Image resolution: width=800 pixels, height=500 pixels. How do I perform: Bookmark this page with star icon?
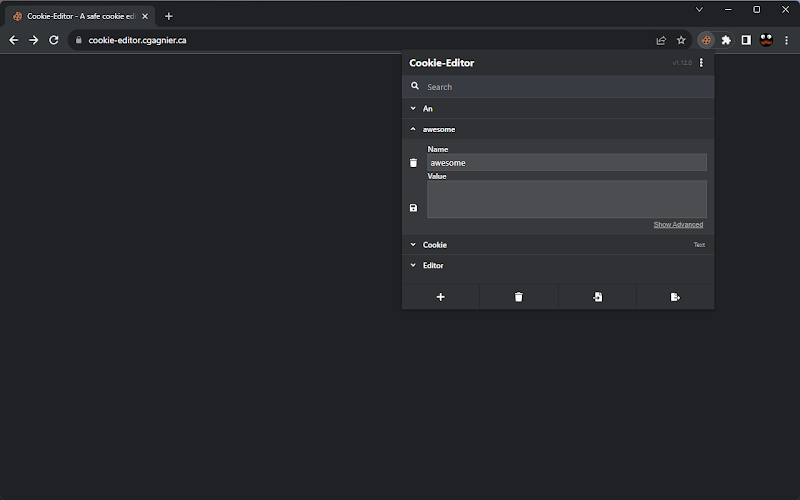(681, 40)
